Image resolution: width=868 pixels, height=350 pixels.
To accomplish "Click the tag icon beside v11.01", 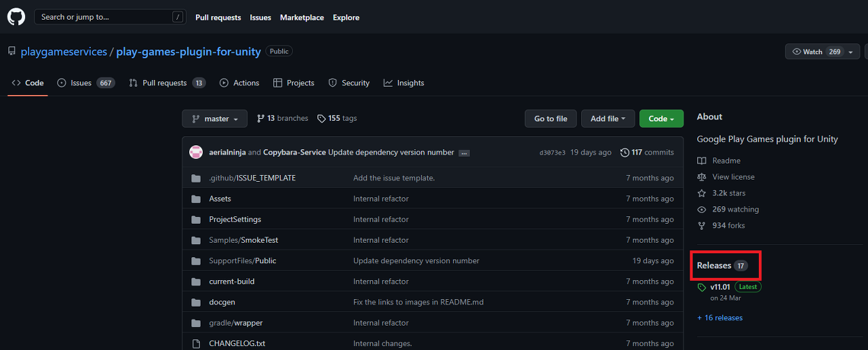I will (x=702, y=288).
